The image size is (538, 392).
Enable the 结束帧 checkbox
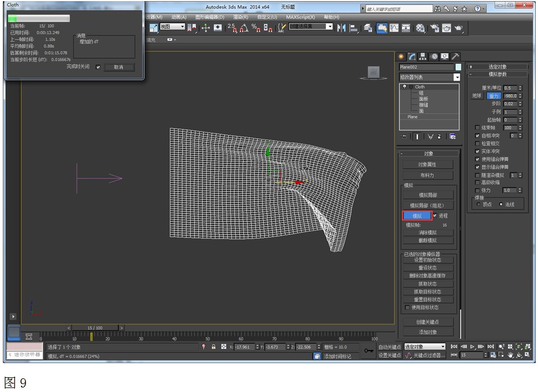(477, 127)
